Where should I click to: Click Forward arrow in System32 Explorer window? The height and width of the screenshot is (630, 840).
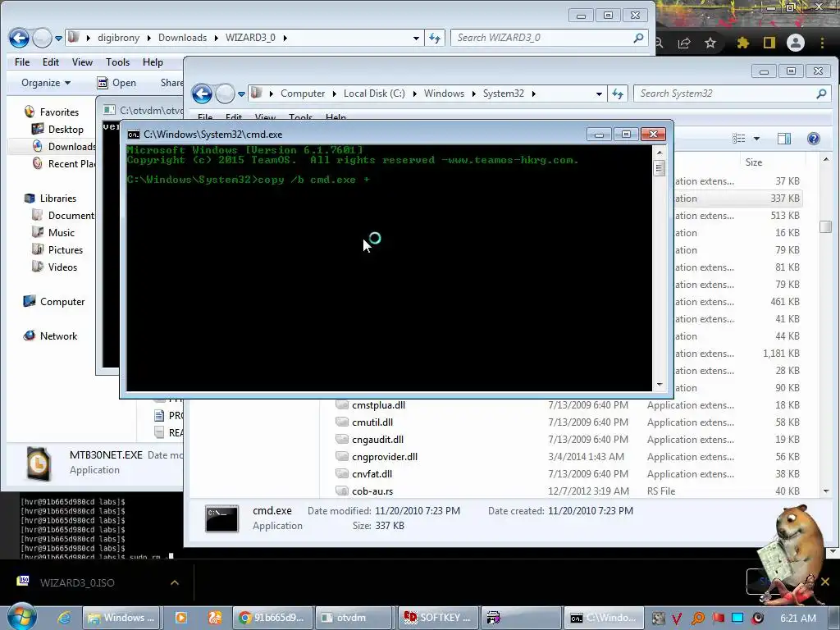(225, 94)
